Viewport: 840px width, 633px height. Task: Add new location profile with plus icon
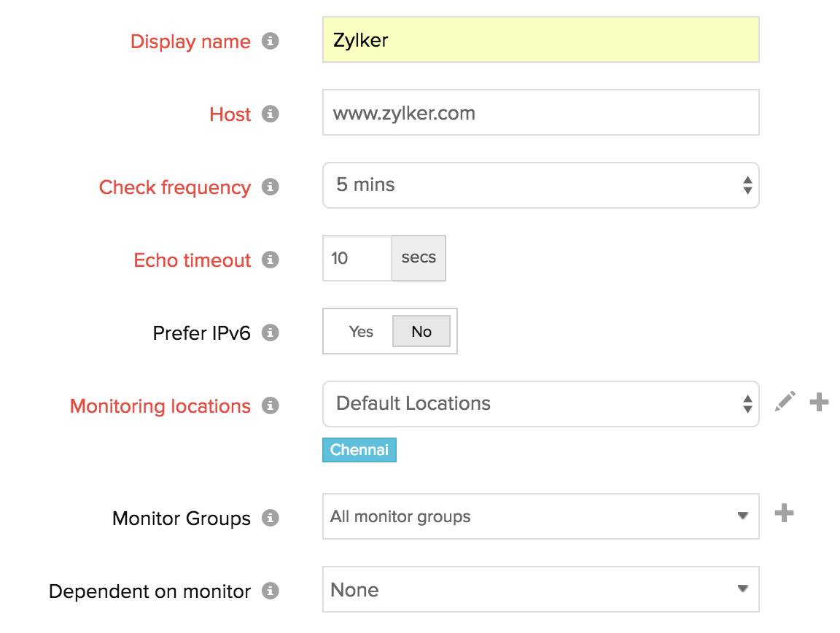pyautogui.click(x=820, y=402)
